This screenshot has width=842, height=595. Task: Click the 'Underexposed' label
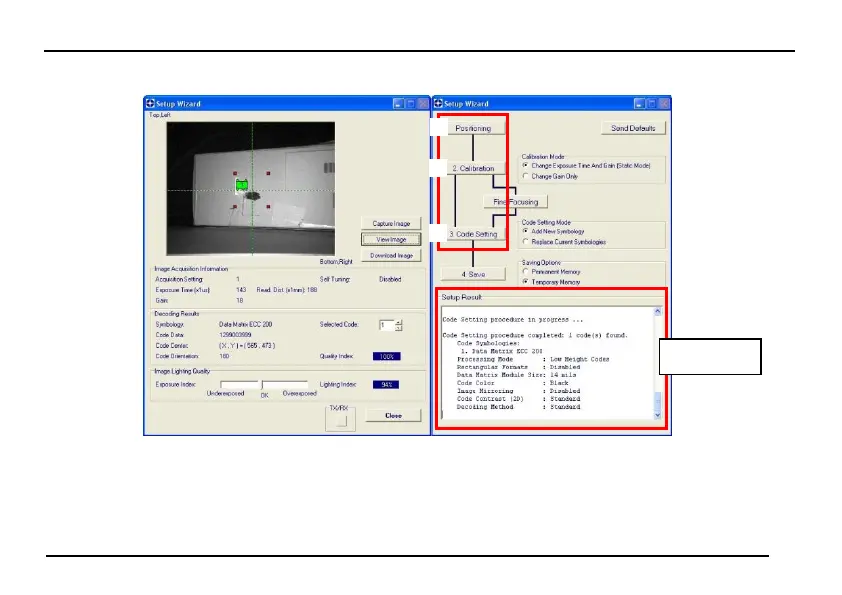point(226,394)
